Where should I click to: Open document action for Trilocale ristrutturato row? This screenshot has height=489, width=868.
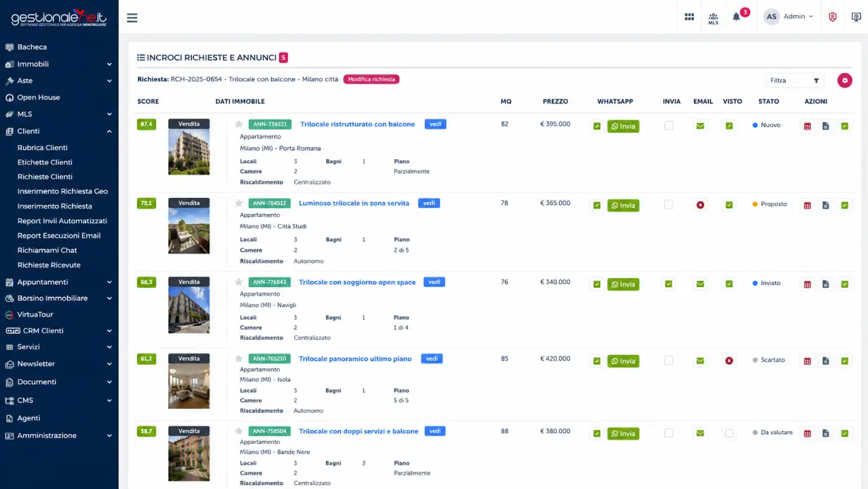826,126
